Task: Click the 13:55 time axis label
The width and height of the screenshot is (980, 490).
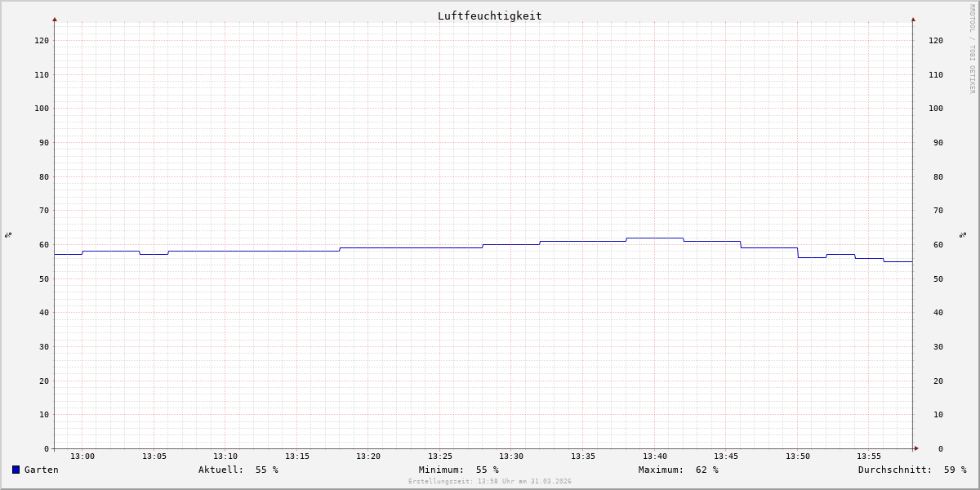Action: pyautogui.click(x=869, y=457)
